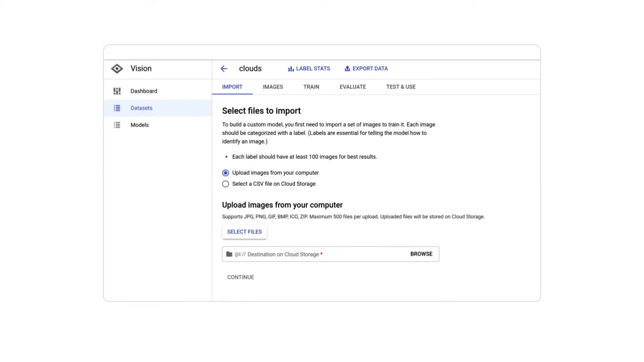The width and height of the screenshot is (644, 362).
Task: Open the Test & Use tab
Action: point(400,87)
